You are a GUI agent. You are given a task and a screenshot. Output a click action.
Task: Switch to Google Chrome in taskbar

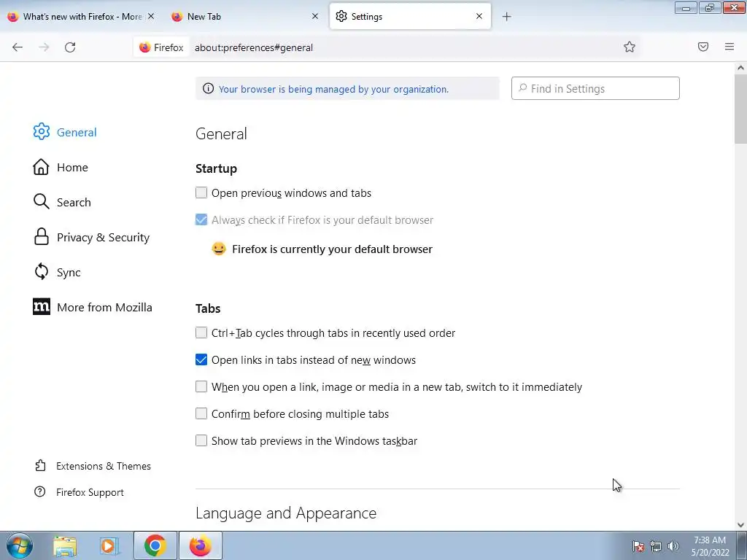pyautogui.click(x=155, y=545)
